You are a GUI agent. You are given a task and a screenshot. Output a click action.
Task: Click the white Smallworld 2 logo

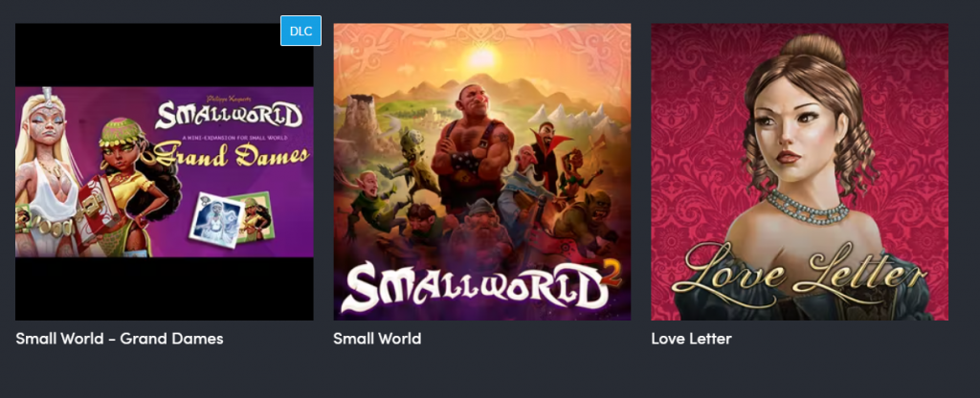475,285
